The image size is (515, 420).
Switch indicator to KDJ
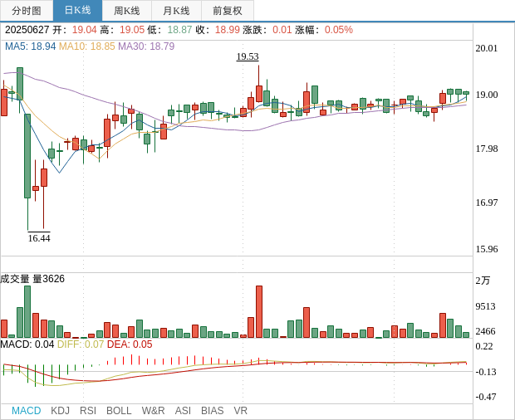(x=60, y=411)
